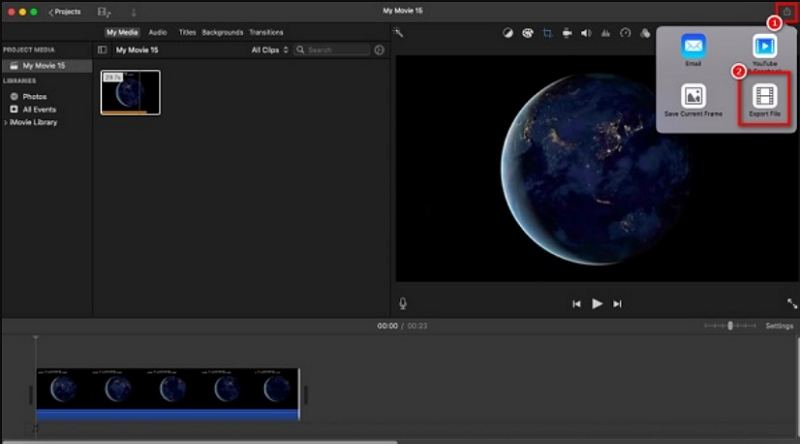Image resolution: width=800 pixels, height=444 pixels.
Task: Switch to the Transitions tab
Action: (266, 32)
